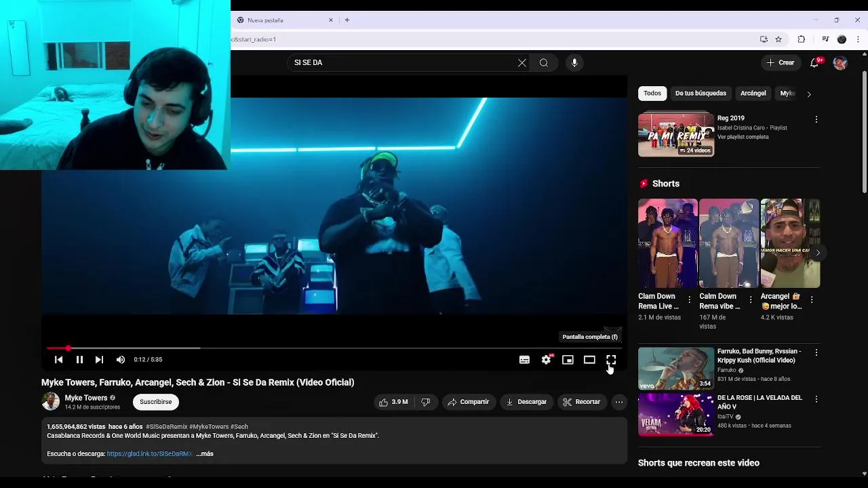Seek on the video progress bar

coord(334,348)
